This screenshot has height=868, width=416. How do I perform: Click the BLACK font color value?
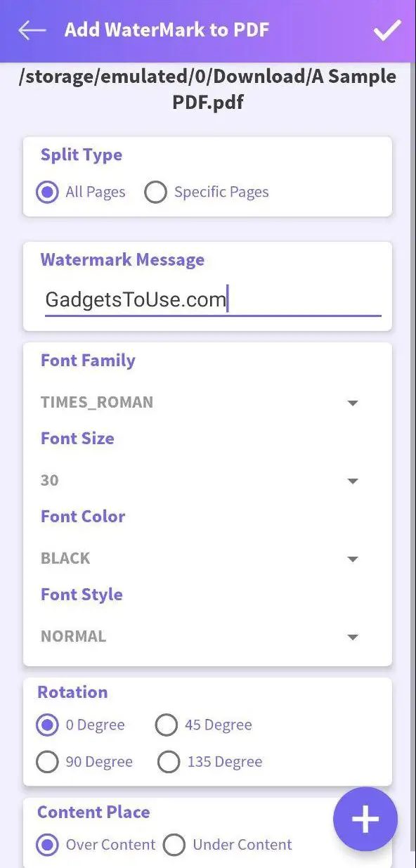(65, 558)
